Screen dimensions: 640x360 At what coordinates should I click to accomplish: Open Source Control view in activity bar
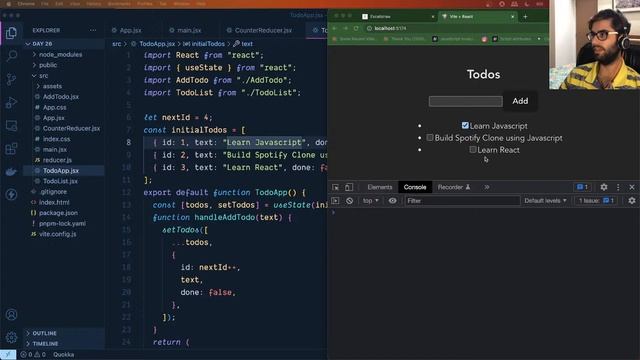tap(11, 79)
